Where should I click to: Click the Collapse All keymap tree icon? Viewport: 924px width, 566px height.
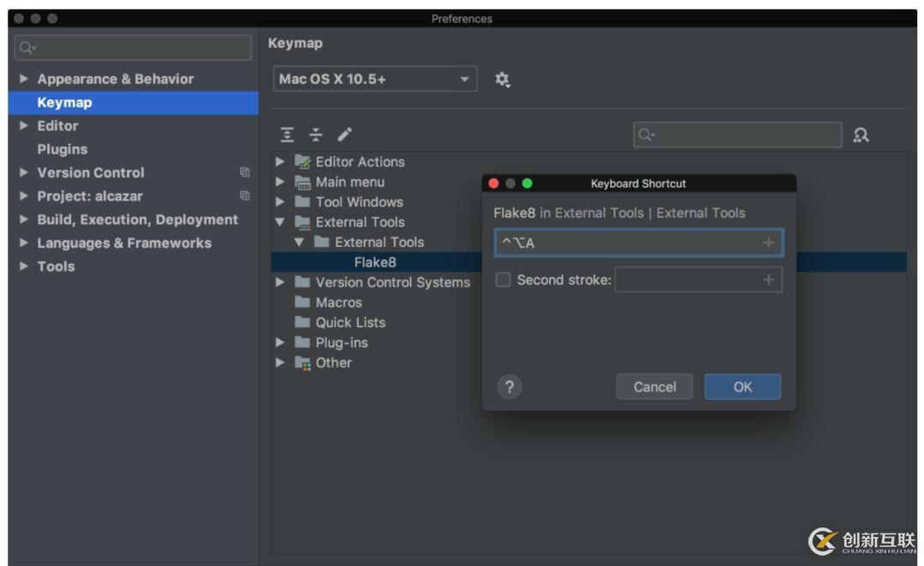pos(315,135)
